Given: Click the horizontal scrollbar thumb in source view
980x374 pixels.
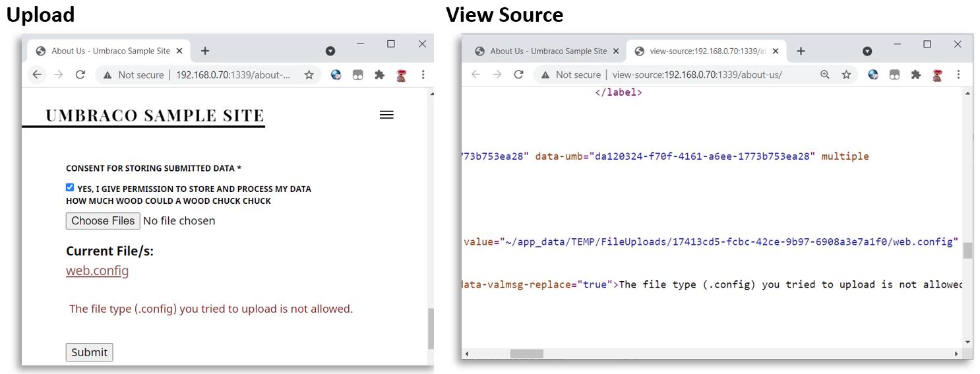Looking at the screenshot, I should click(526, 354).
